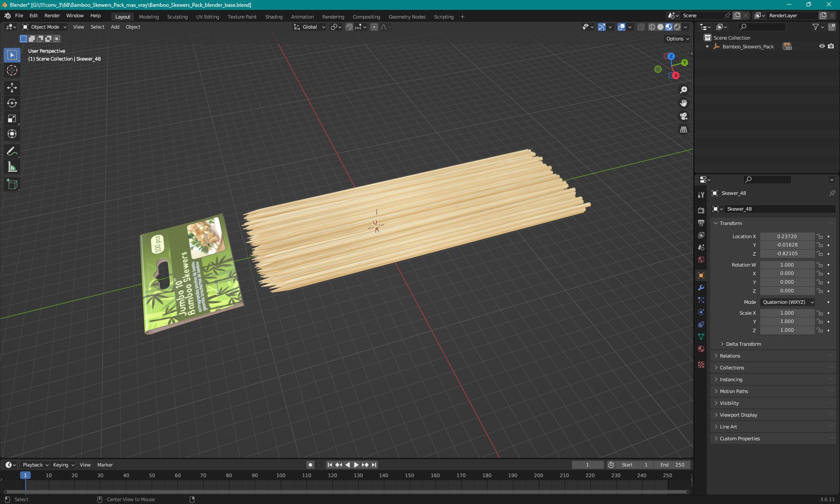
Task: Open the viewport Options dropdown
Action: click(677, 39)
